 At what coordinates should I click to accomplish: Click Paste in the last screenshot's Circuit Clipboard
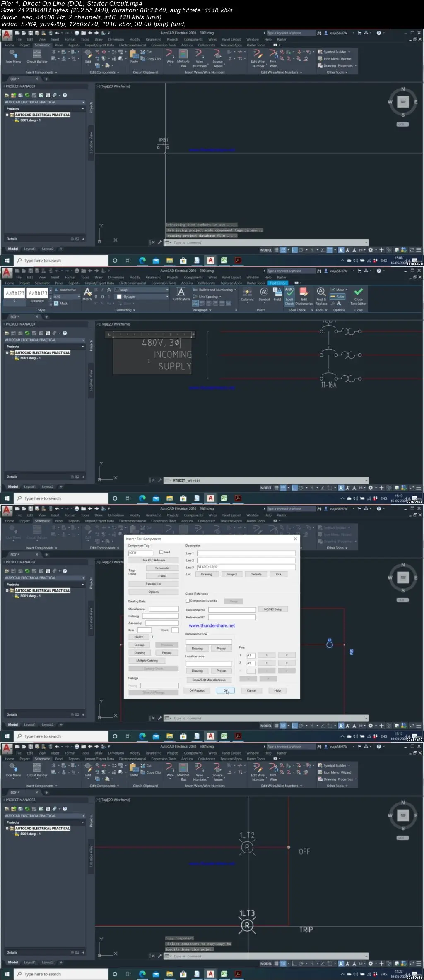tap(134, 770)
